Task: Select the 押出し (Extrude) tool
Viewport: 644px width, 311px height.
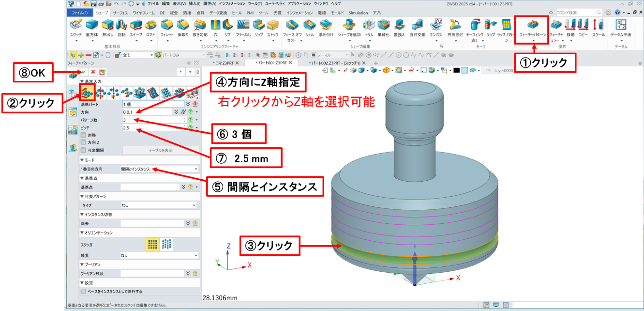Action: [x=107, y=24]
